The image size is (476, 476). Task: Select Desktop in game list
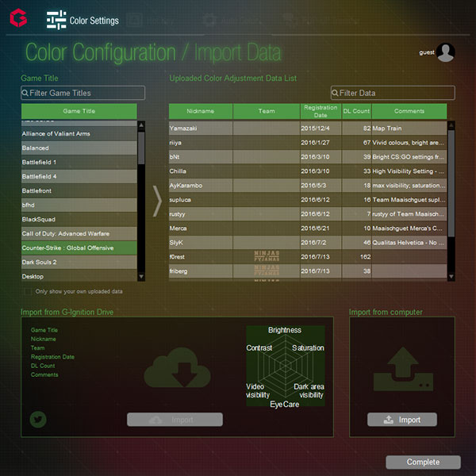[x=79, y=276]
